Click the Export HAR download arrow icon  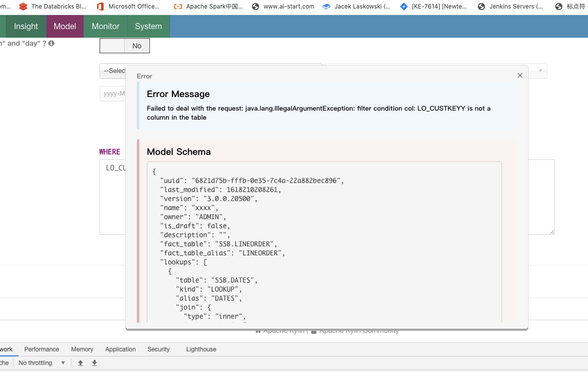[95, 362]
